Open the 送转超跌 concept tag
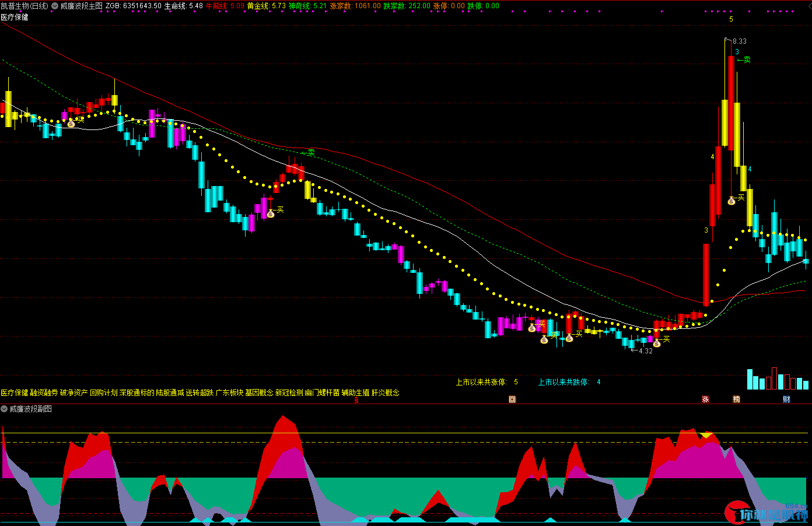 tap(200, 393)
